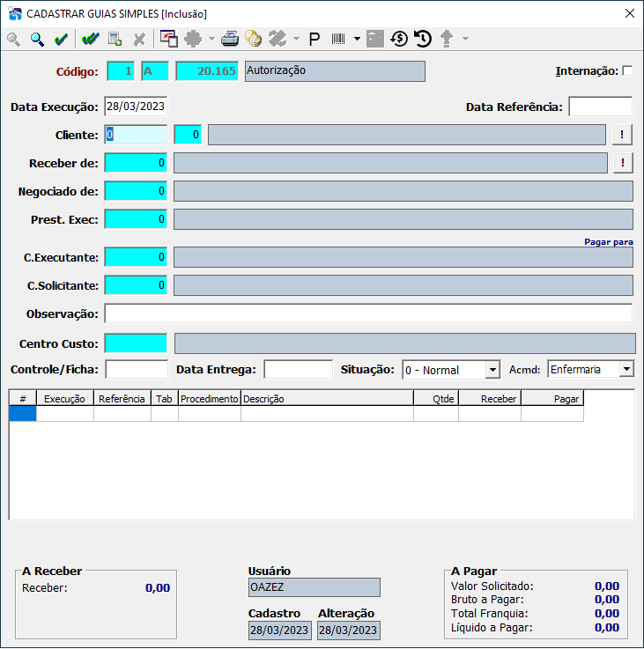644x649 pixels.
Task: Click the grey folder archive icon
Action: click(x=375, y=39)
